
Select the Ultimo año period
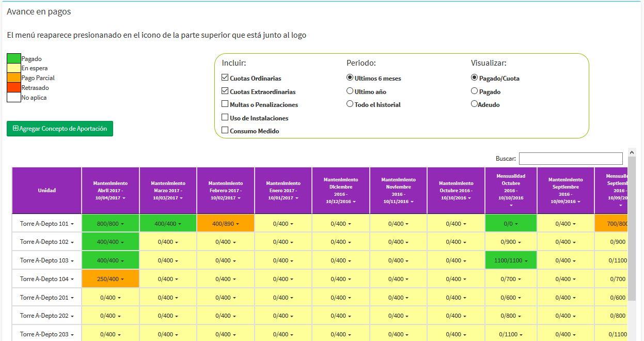[x=350, y=91]
